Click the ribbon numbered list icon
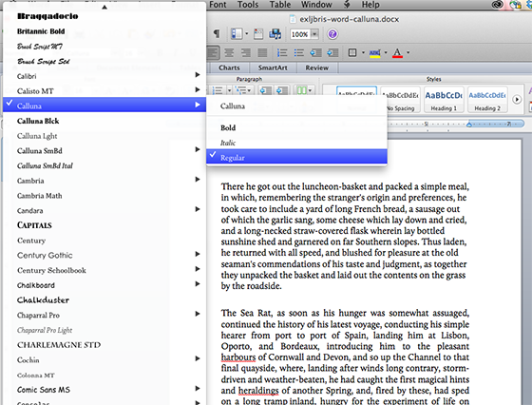532x405 pixels. coord(218,90)
